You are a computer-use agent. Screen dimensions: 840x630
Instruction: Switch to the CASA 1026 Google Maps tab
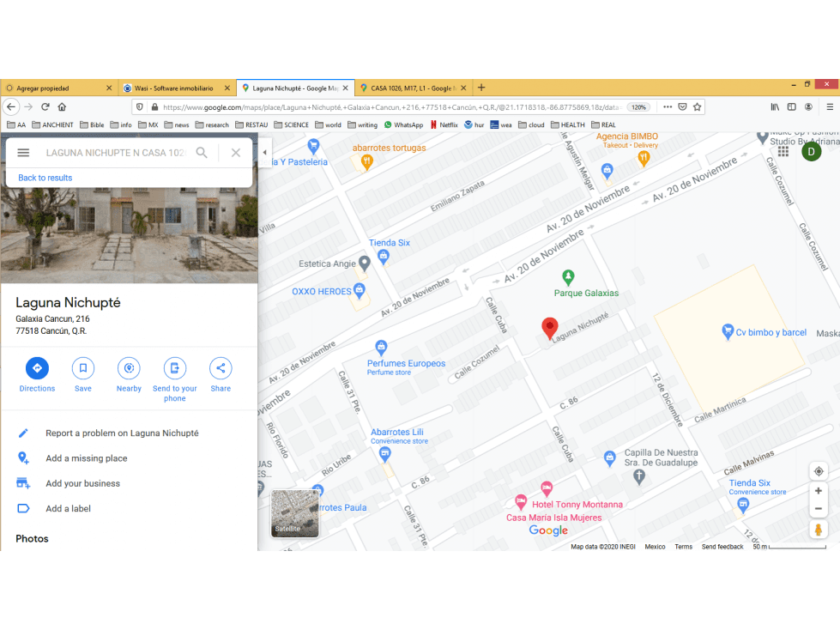pos(414,88)
